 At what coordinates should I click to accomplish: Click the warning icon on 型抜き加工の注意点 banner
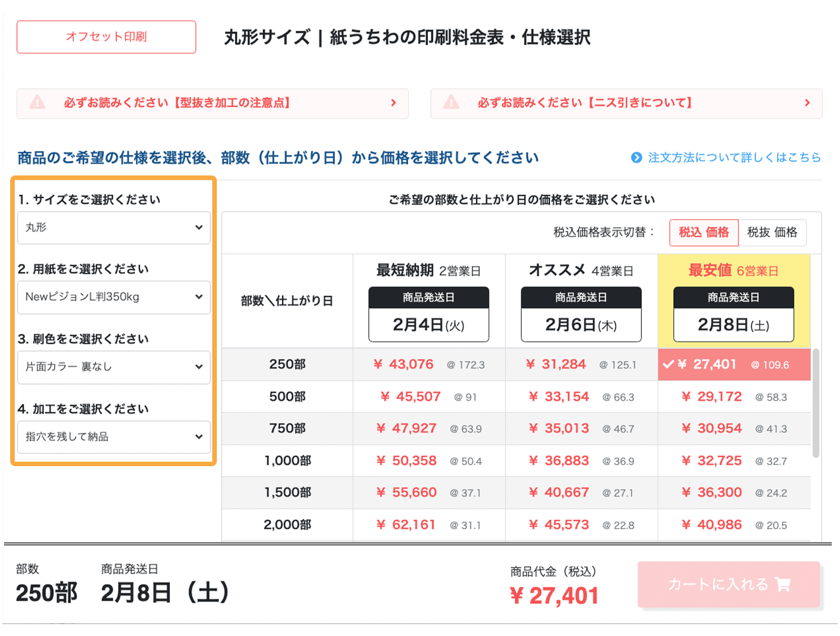(37, 103)
